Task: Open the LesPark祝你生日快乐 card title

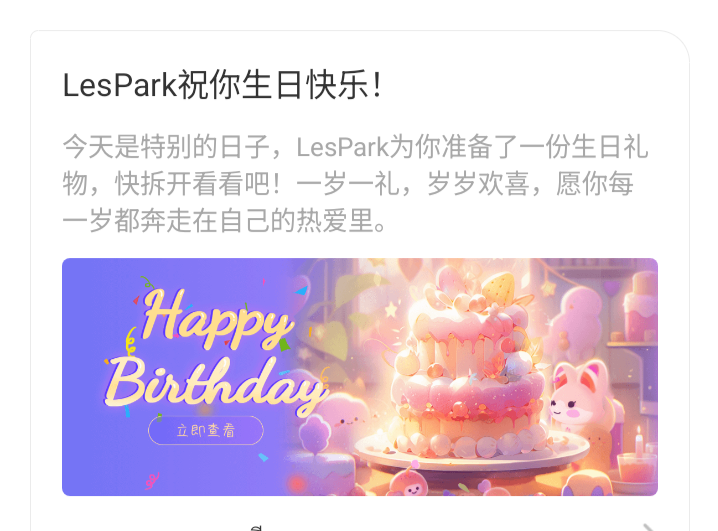Action: pyautogui.click(x=223, y=85)
